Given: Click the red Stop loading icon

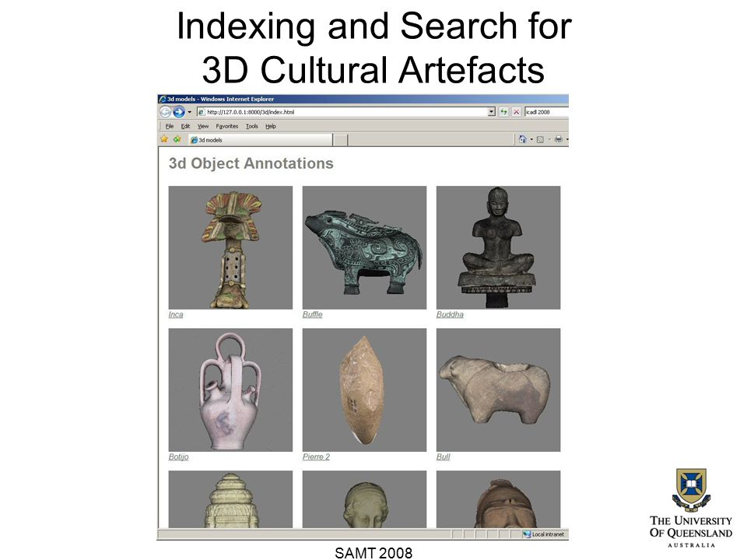Looking at the screenshot, I should (516, 112).
